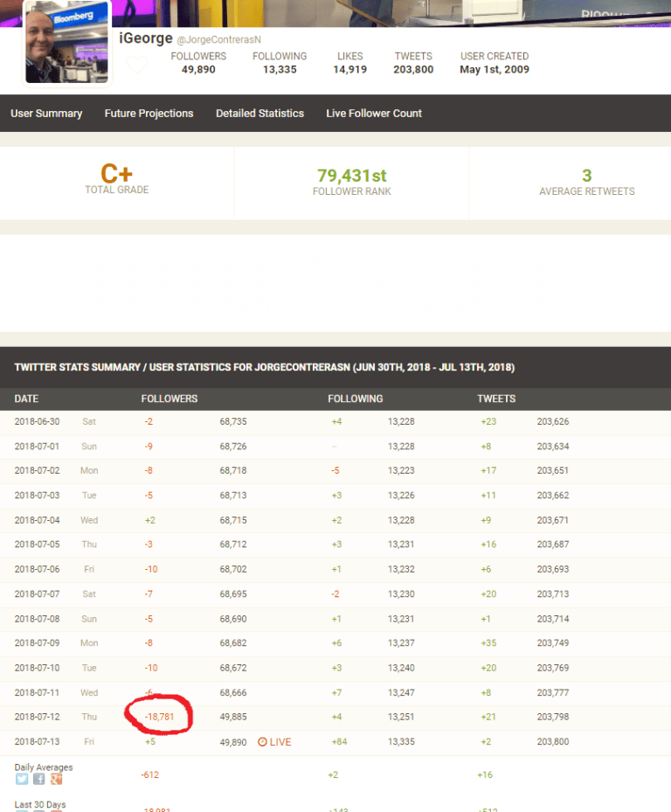The height and width of the screenshot is (812, 671).
Task: Click the FOLLOWERS column header in stats table
Action: (x=169, y=399)
